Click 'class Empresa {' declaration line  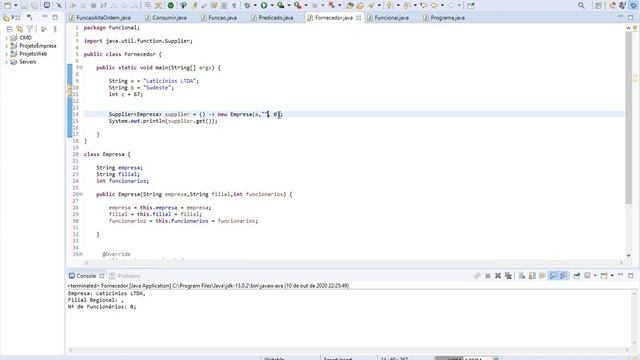pos(107,154)
